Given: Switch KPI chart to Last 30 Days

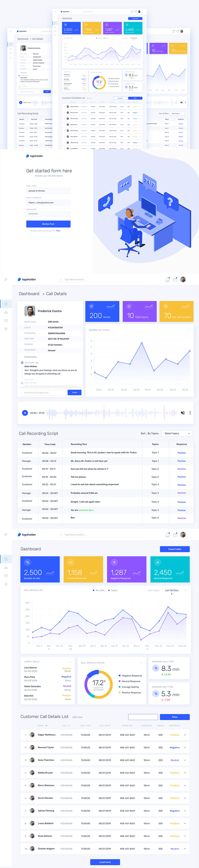Looking at the screenshot, I should point(171,590).
